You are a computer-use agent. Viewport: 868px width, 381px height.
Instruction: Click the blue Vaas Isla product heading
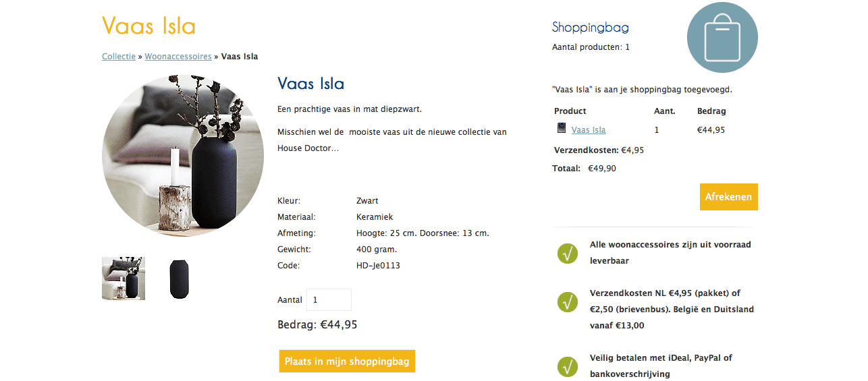(x=311, y=84)
